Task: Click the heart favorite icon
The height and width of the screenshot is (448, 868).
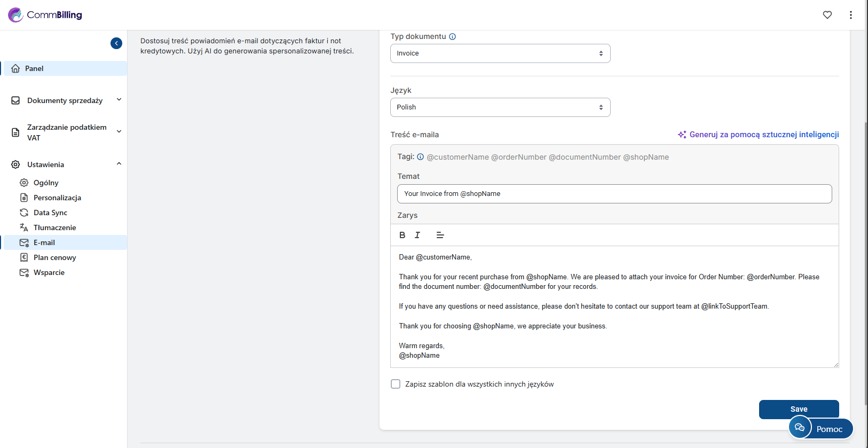Action: point(827,15)
